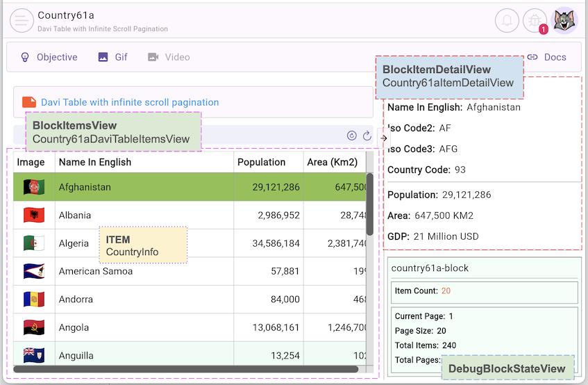Switch to the Objective tab
This screenshot has height=385, width=588.
point(49,57)
